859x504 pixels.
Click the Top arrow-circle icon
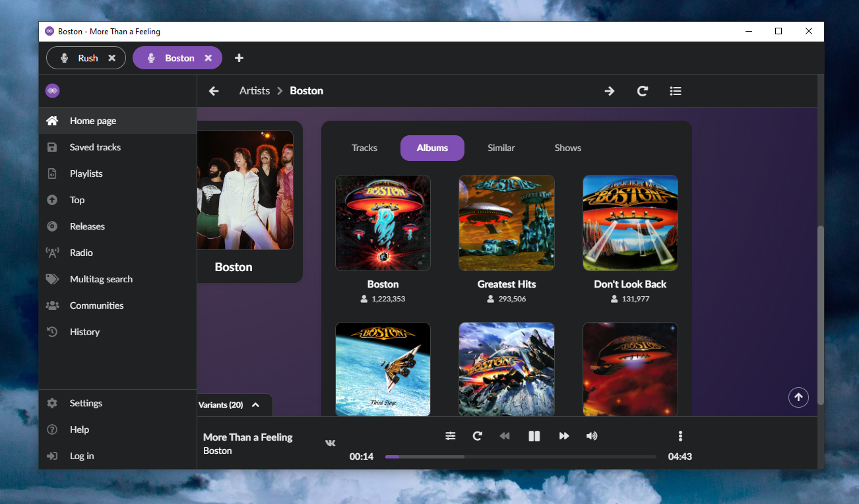point(52,200)
